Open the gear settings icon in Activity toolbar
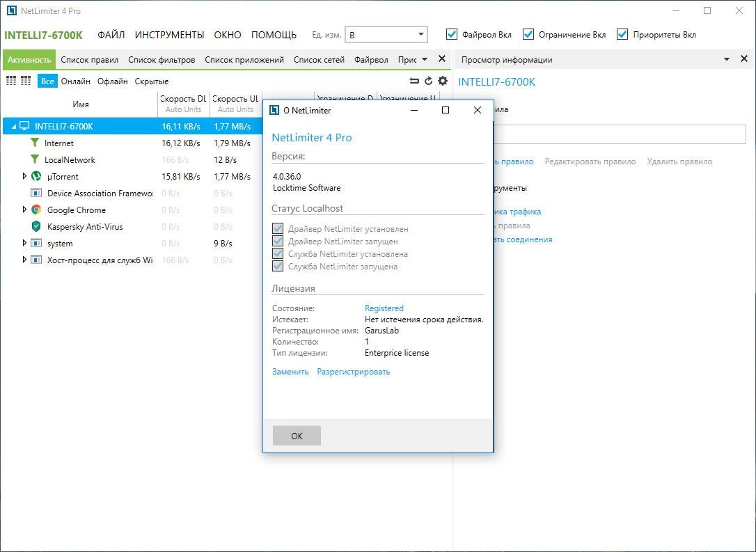The image size is (756, 552). pyautogui.click(x=443, y=81)
